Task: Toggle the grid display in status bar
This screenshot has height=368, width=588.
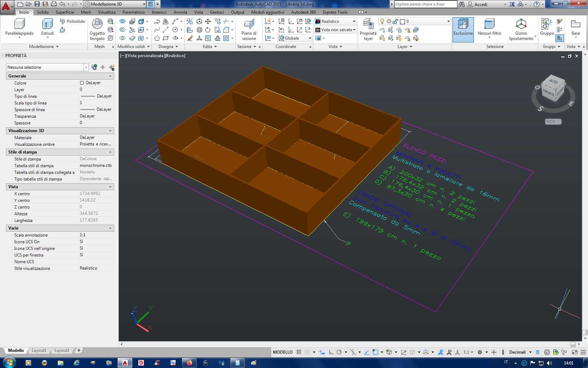Action: tap(299, 352)
